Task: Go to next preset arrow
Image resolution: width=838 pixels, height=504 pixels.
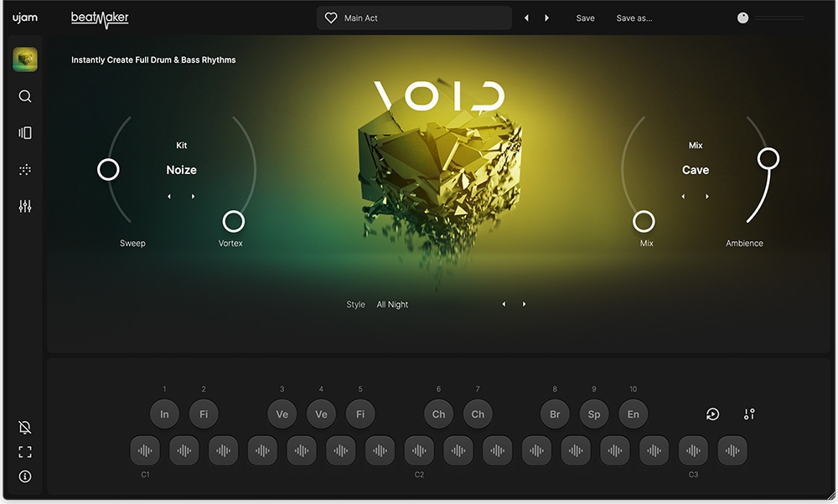Action: (546, 18)
